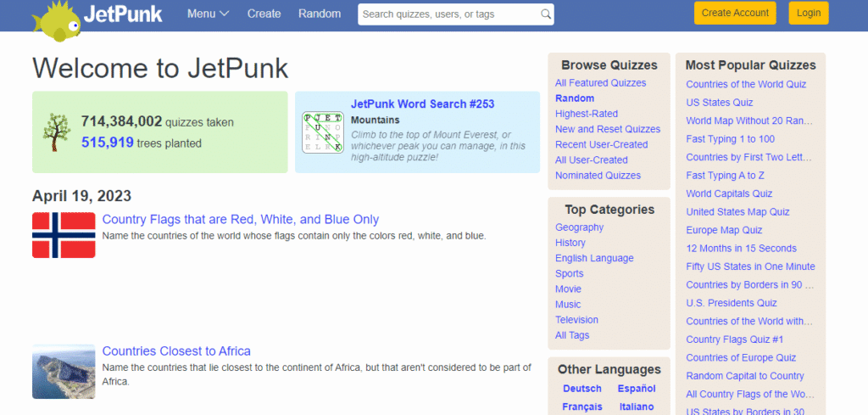This screenshot has width=868, height=415.
Task: Open Country Flags Quiz #1
Action: coord(735,340)
